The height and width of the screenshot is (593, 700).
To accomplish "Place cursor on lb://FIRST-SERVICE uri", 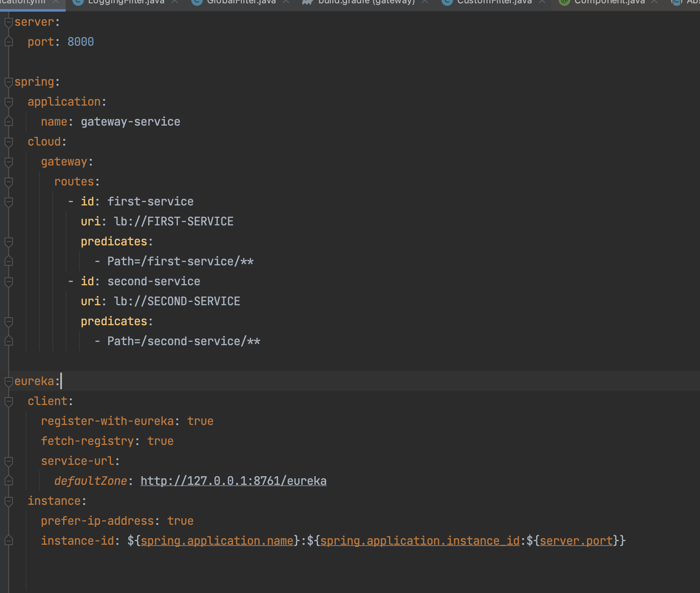I will click(x=174, y=222).
